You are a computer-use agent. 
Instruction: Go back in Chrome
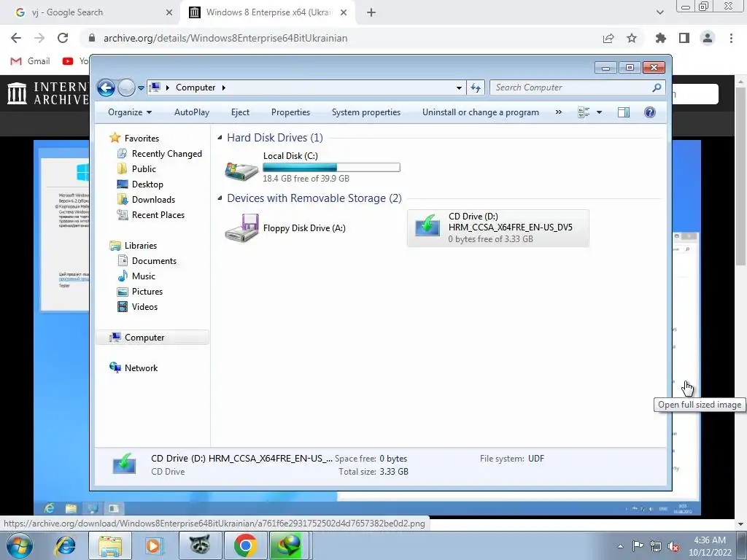pyautogui.click(x=16, y=38)
